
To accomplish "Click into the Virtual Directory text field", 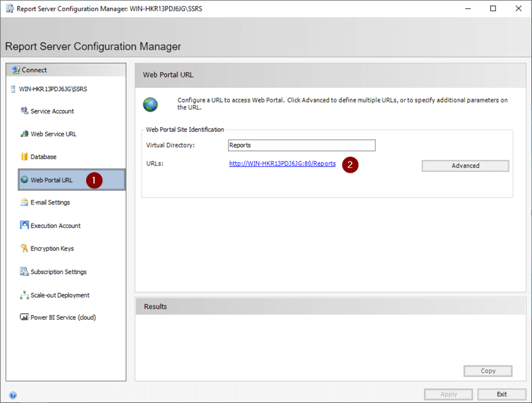I will (x=301, y=145).
